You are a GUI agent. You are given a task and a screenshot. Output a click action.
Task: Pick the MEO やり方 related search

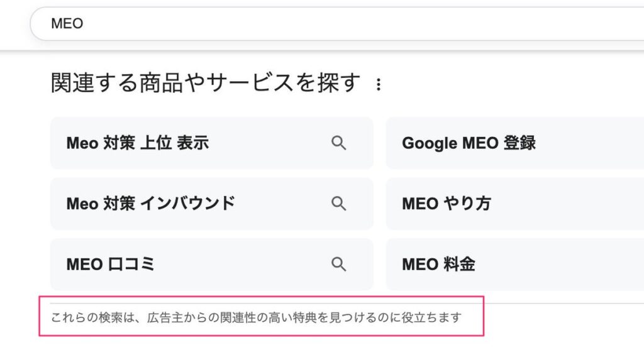[446, 203]
